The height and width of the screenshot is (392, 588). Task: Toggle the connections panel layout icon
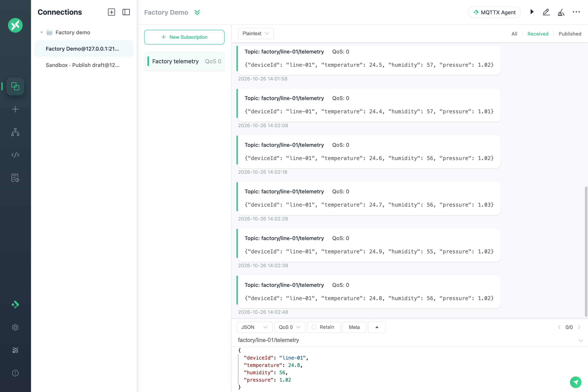tap(126, 12)
